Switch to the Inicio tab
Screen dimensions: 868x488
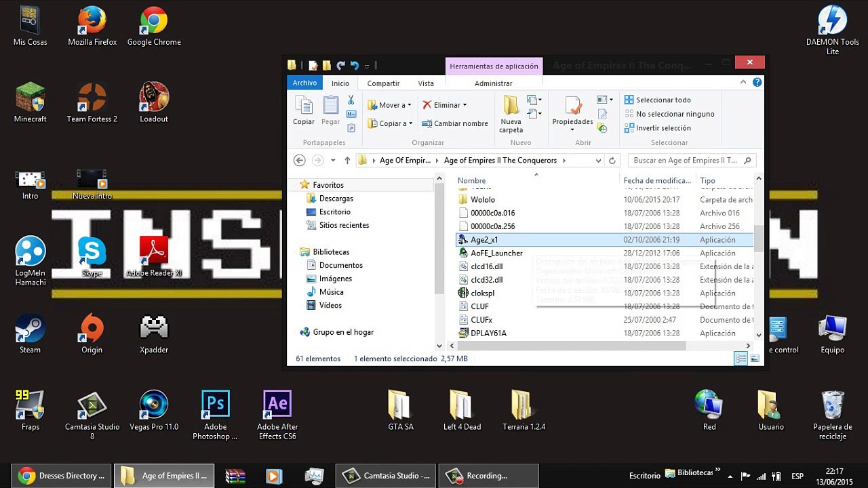pyautogui.click(x=340, y=83)
